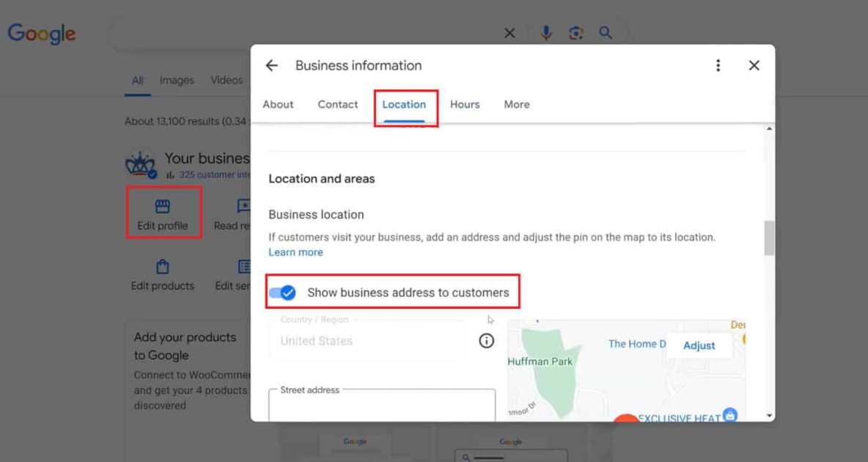The width and height of the screenshot is (868, 462).
Task: Start voice search with the microphone icon
Action: (x=546, y=33)
